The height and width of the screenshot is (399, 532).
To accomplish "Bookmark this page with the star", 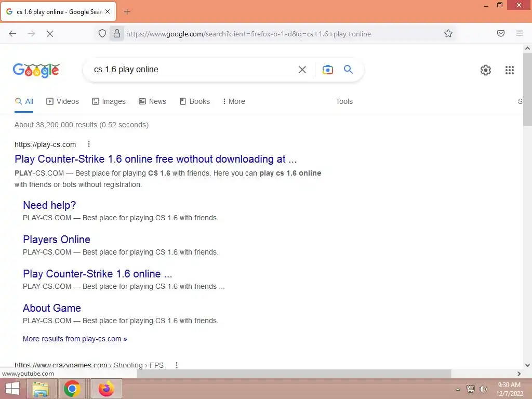I will (448, 33).
